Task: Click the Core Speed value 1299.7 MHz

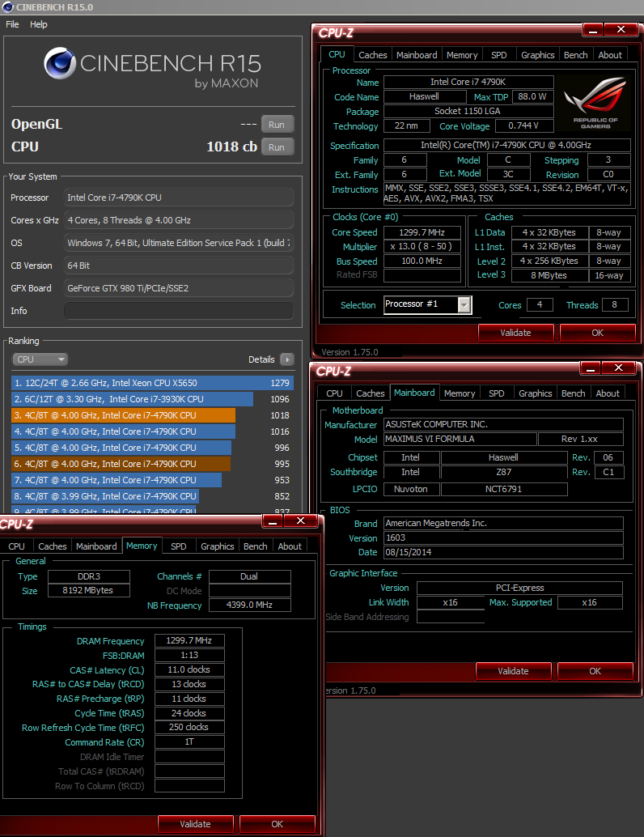Action: [x=422, y=232]
